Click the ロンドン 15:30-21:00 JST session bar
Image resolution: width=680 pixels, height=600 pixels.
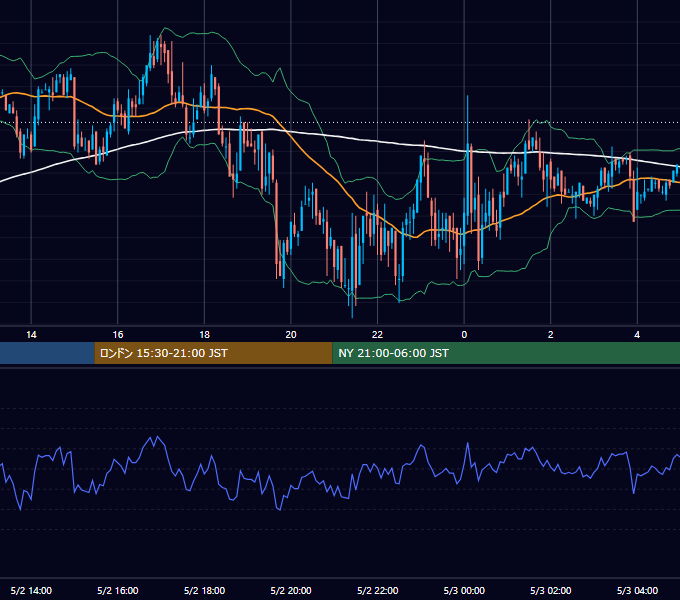(x=213, y=353)
